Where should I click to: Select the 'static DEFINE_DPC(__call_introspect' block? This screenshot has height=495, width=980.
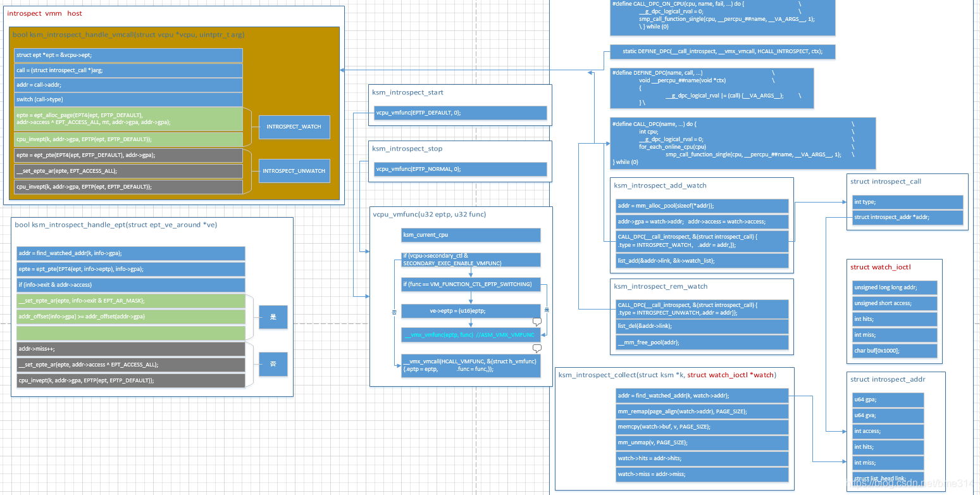(723, 51)
